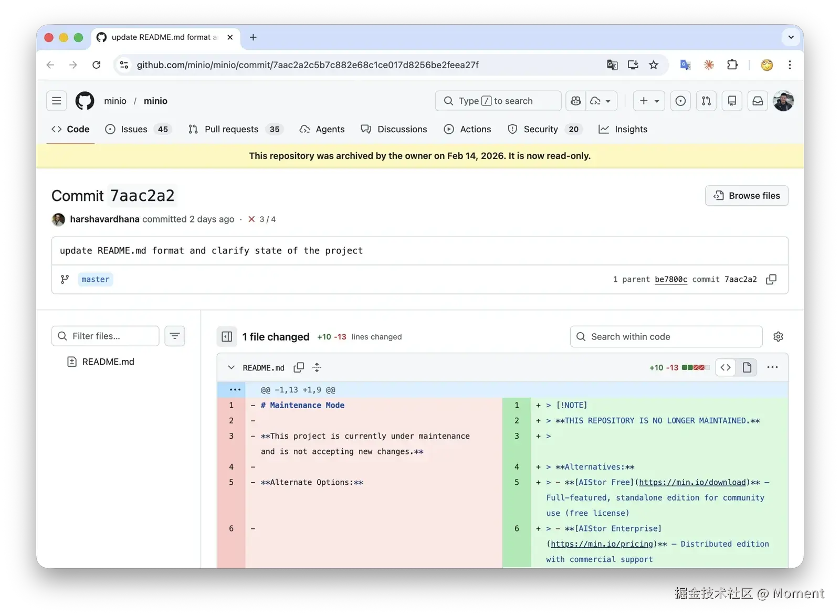This screenshot has height=616, width=840.
Task: Open the min.io/pricing link in the diff
Action: (x=602, y=544)
